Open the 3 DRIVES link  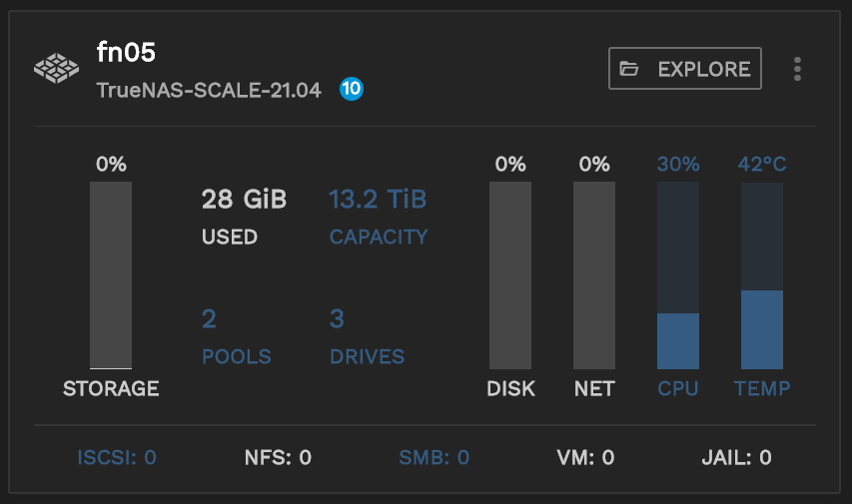click(367, 336)
